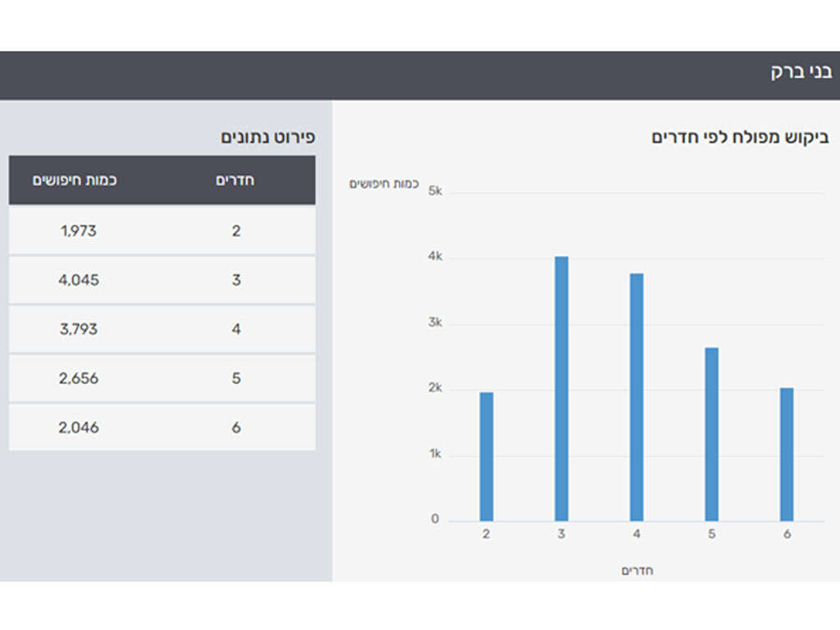
Task: Select the table cell with 3,793 searches
Action: pyautogui.click(x=79, y=330)
